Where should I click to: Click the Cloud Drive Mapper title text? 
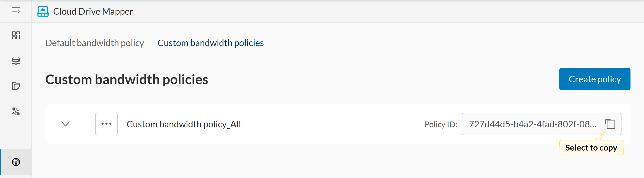tap(93, 11)
